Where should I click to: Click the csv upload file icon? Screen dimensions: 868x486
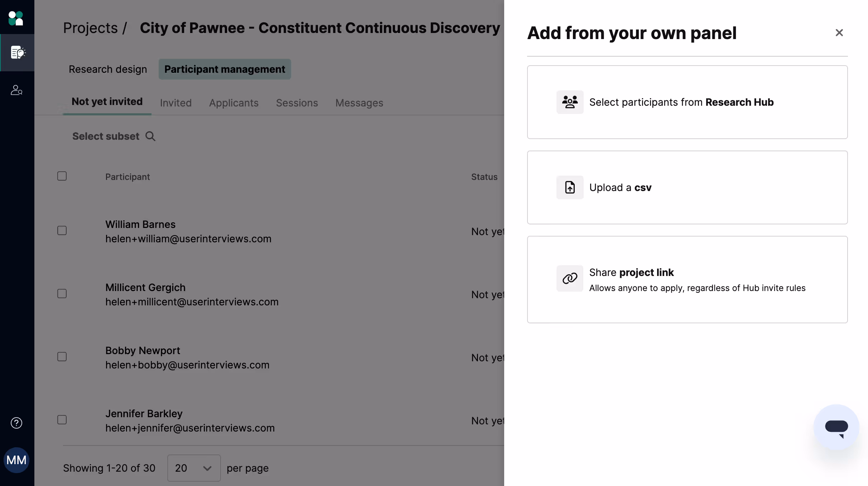(x=570, y=187)
